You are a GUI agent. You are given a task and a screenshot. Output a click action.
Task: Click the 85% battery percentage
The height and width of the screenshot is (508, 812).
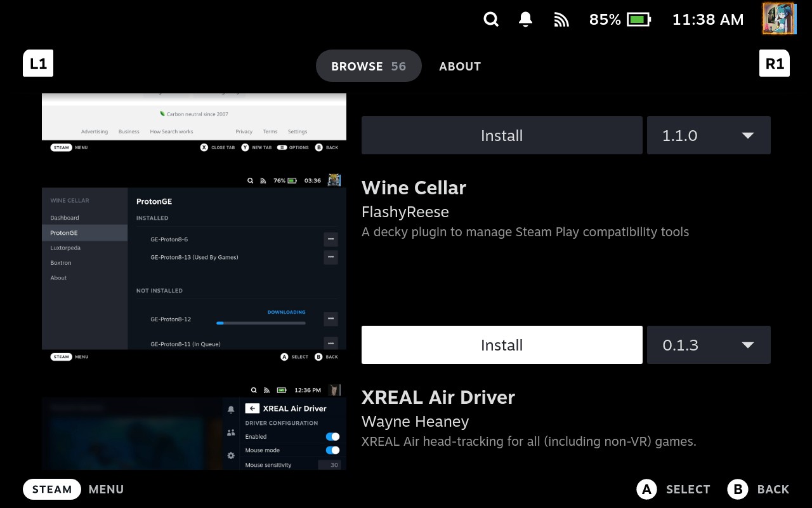(605, 20)
